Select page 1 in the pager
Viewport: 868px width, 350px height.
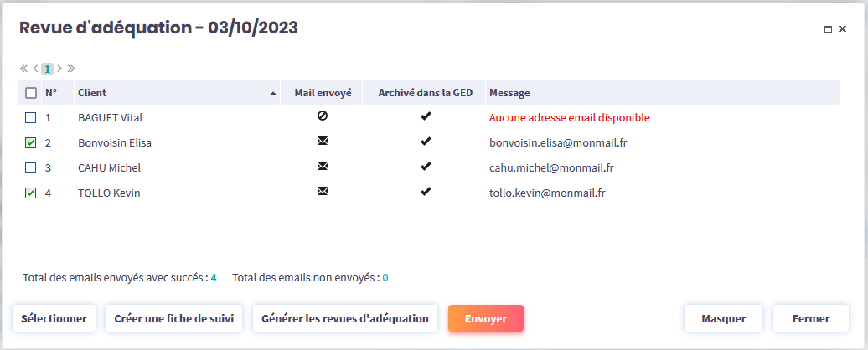pos(48,69)
